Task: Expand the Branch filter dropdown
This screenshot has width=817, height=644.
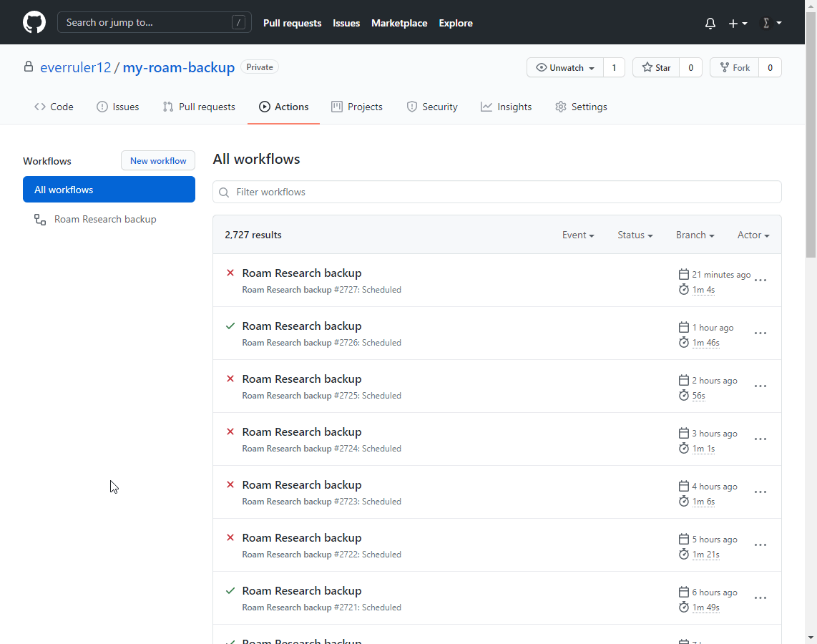Action: (695, 235)
